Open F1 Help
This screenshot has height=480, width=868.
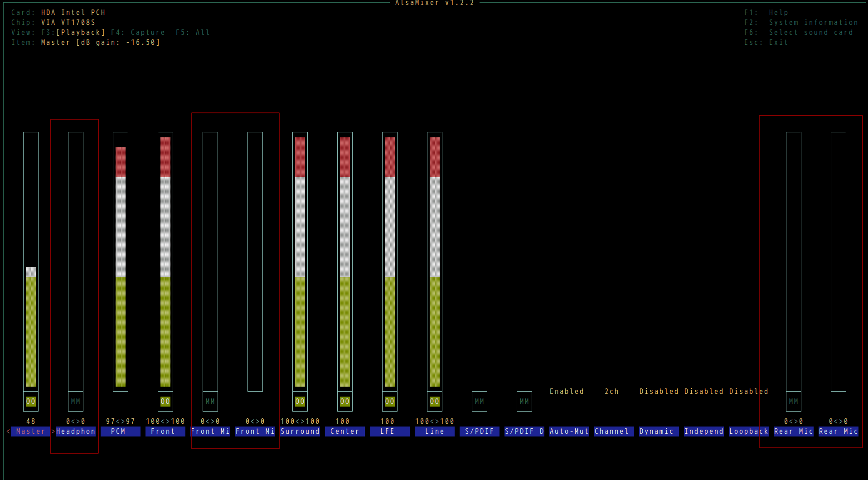click(766, 13)
